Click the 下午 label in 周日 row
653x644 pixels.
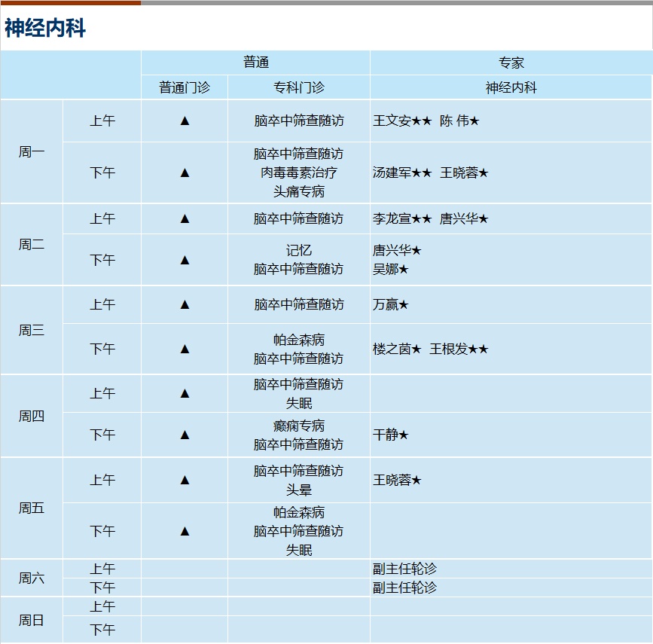click(102, 630)
